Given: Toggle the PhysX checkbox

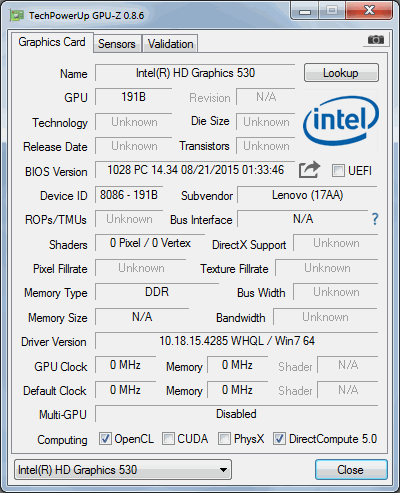Looking at the screenshot, I should point(224,439).
